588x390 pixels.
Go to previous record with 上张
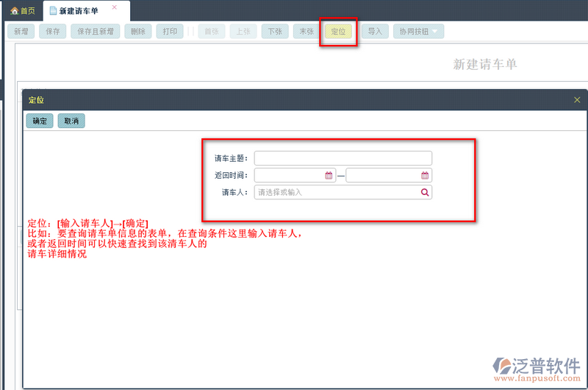[243, 32]
